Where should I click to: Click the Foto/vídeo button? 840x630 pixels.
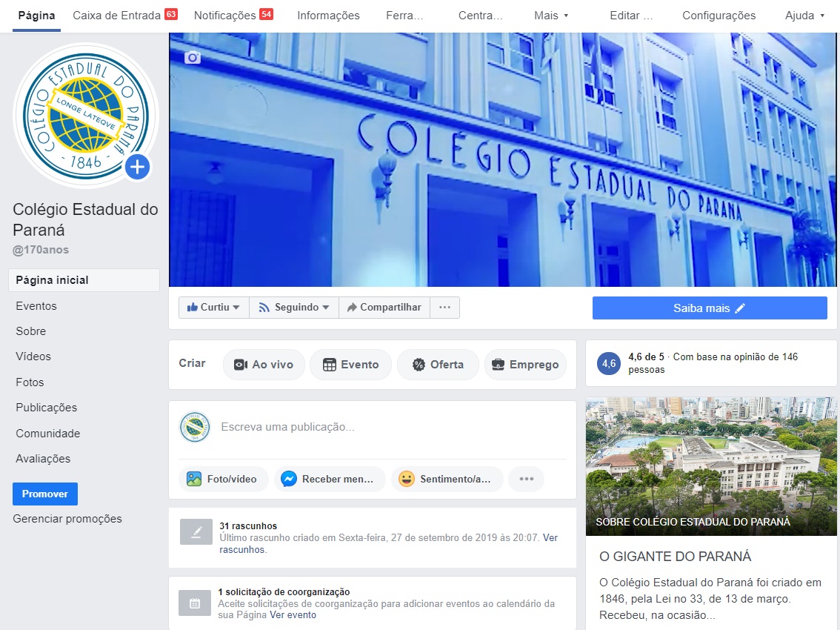223,479
